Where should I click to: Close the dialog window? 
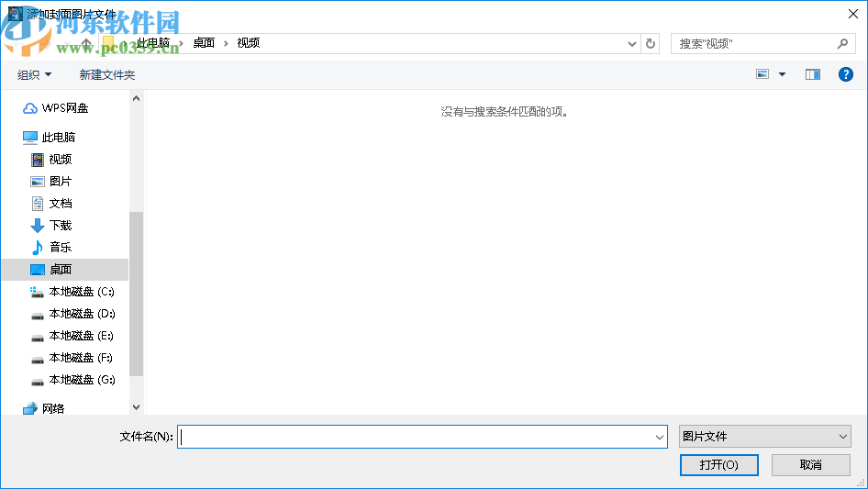(x=853, y=13)
